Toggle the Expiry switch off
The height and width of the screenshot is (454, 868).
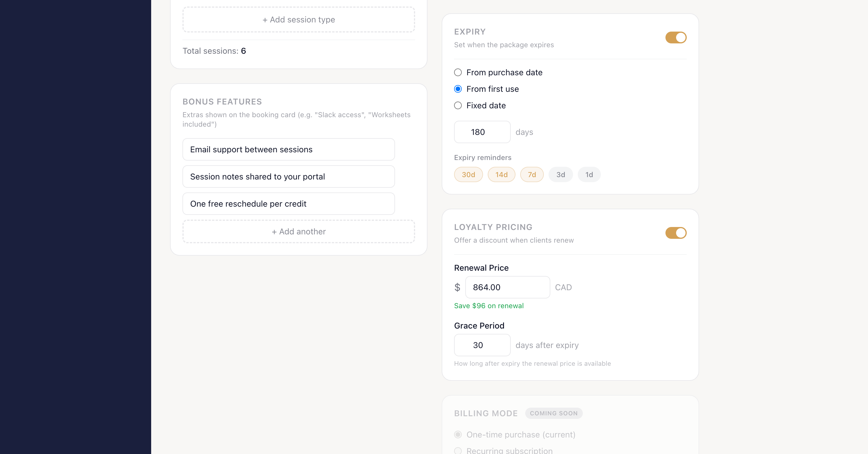[x=676, y=37]
